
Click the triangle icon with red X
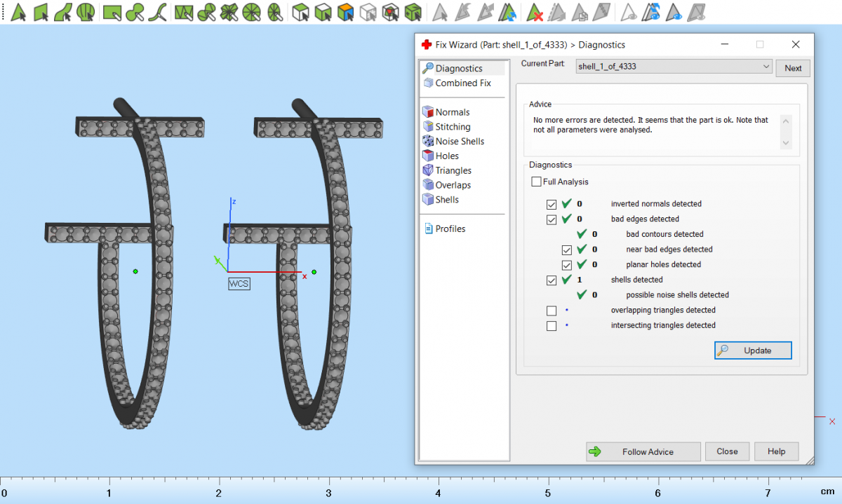[535, 12]
